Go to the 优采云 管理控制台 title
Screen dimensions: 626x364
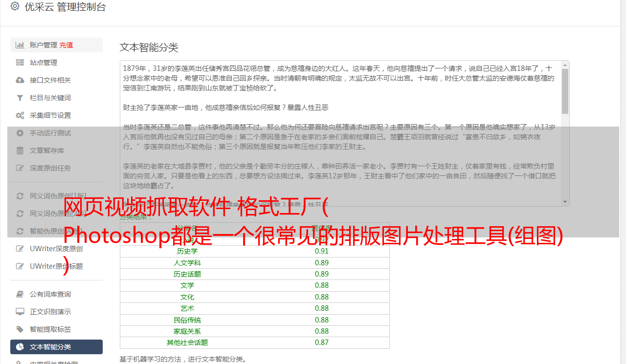65,7
